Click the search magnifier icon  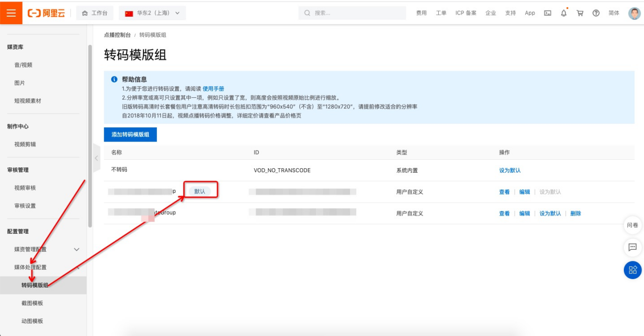pos(307,13)
